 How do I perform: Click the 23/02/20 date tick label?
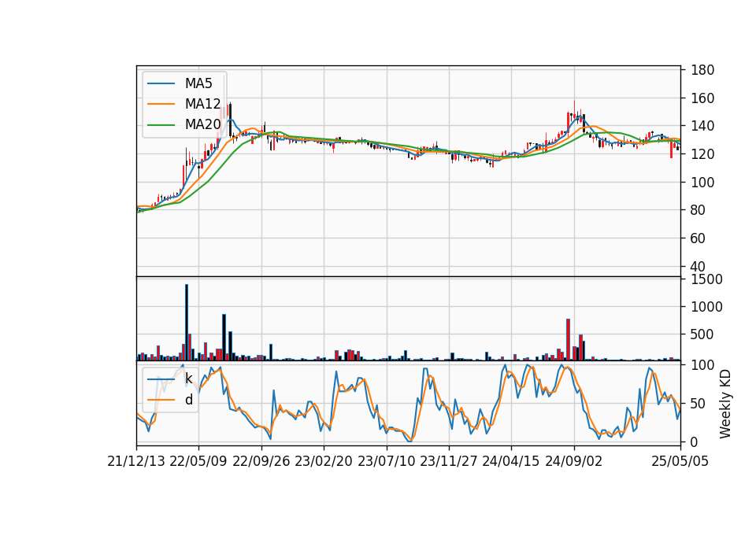pos(324,461)
